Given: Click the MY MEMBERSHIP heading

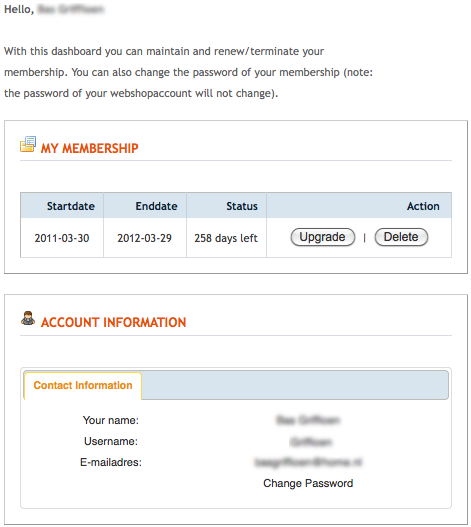Looking at the screenshot, I should (89, 148).
